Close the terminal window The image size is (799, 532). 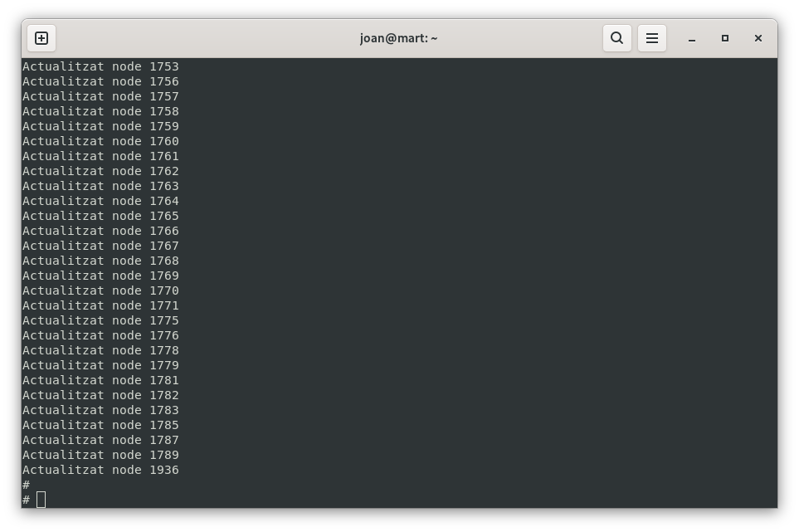(758, 38)
